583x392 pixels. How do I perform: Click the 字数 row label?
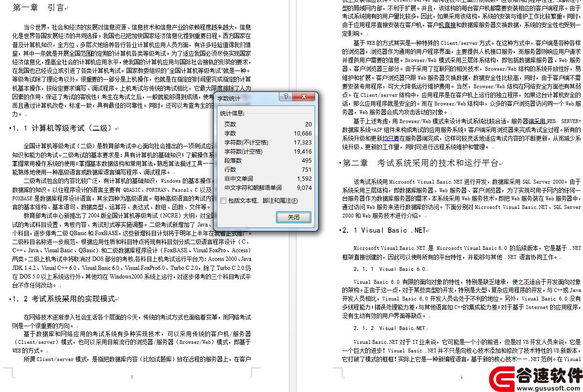(x=230, y=133)
